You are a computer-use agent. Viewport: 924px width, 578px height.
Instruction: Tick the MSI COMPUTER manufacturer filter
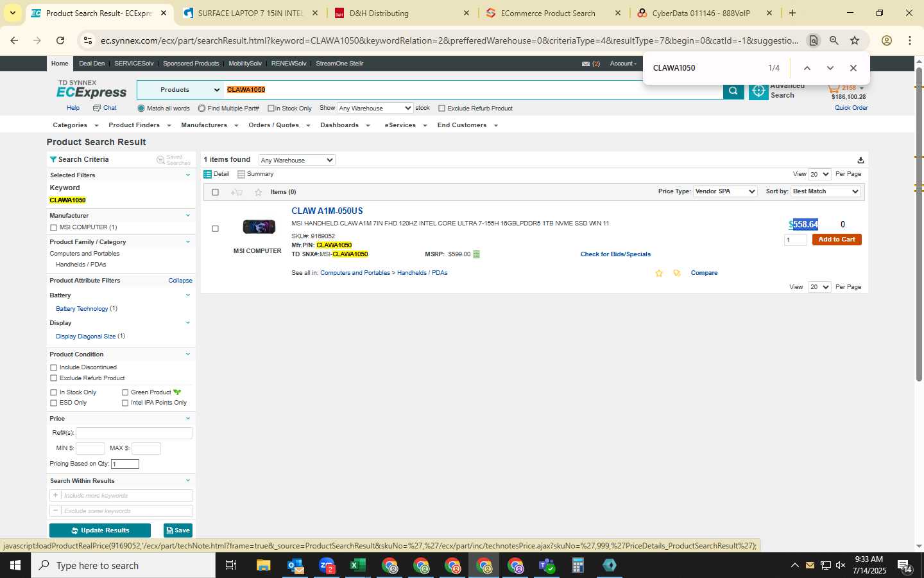coord(53,227)
